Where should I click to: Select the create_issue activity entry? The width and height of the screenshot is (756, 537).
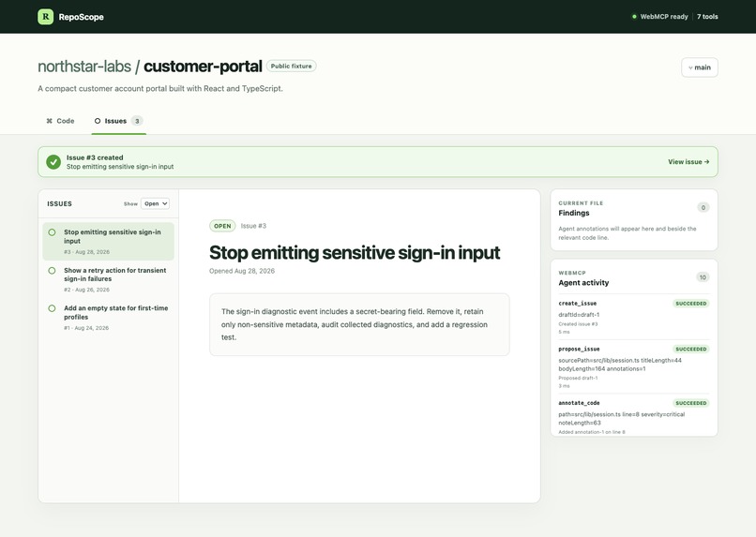coord(633,318)
